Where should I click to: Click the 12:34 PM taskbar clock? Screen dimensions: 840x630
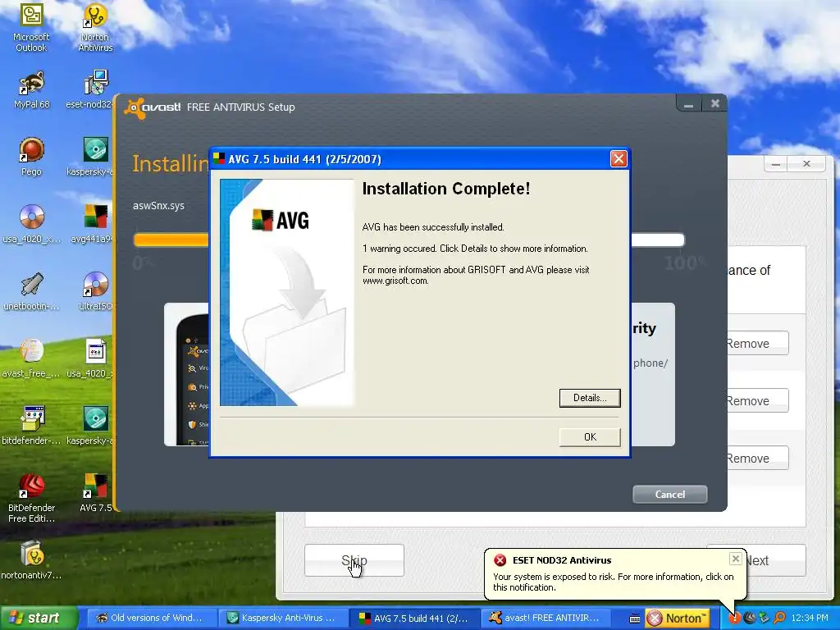click(x=810, y=619)
